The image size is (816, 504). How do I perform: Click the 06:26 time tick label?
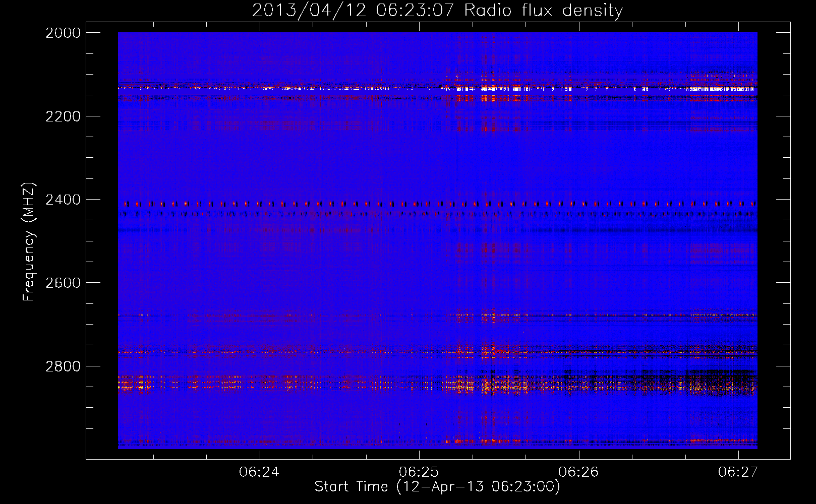point(578,472)
